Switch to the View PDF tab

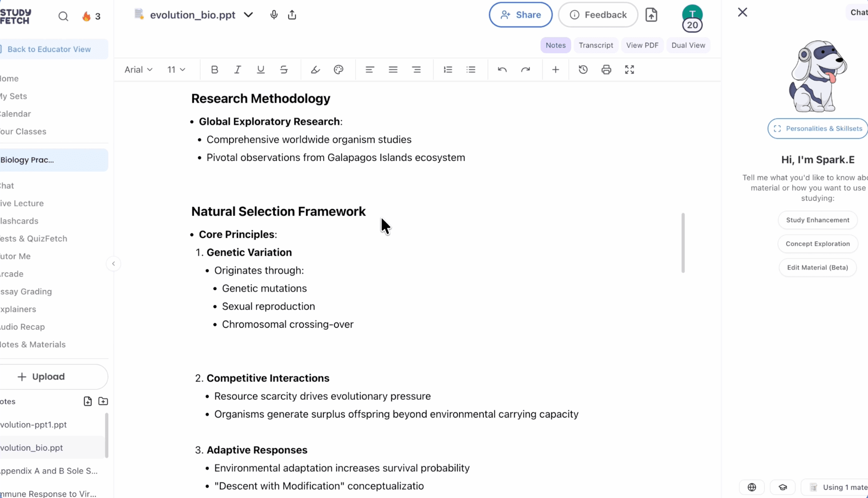[642, 45]
